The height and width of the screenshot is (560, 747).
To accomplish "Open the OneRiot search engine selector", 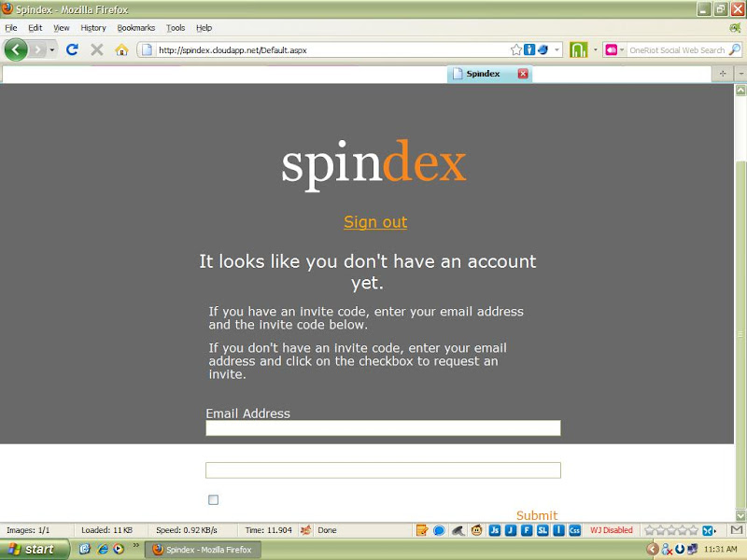I will click(x=614, y=50).
